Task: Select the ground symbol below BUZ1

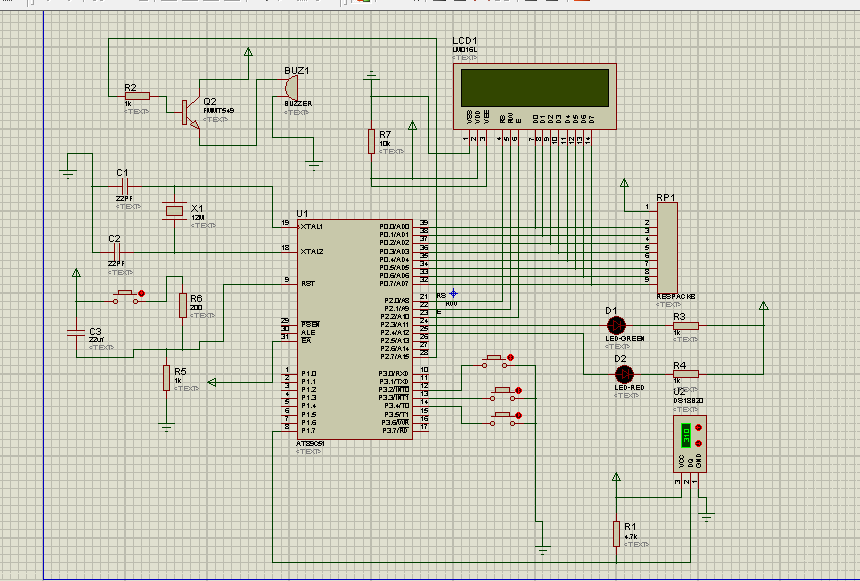Action: [314, 165]
